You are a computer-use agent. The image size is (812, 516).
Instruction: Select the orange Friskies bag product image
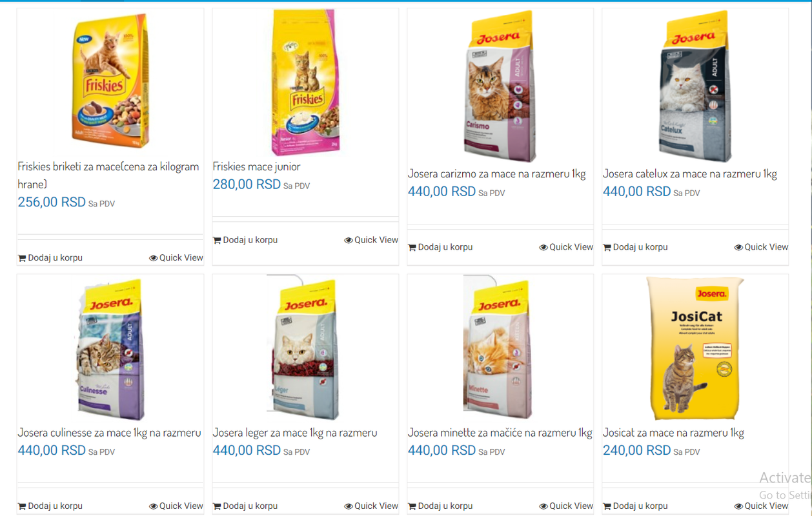point(111,81)
